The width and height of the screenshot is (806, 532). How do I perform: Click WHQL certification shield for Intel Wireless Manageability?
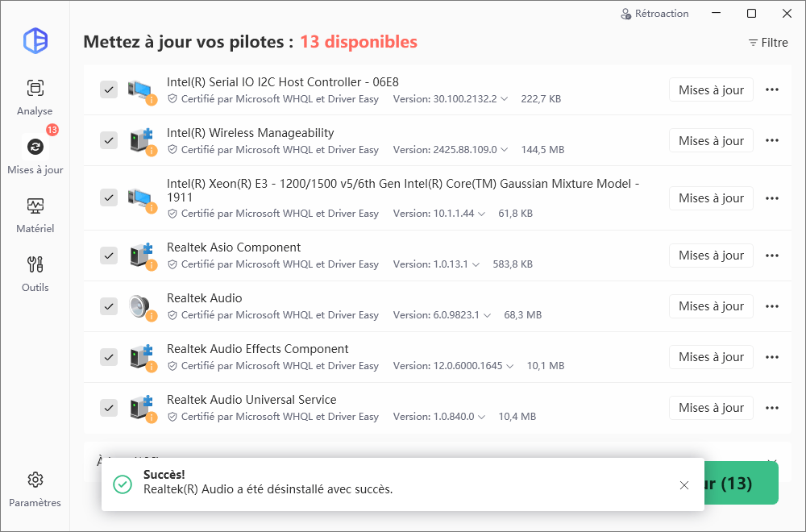[x=172, y=150]
